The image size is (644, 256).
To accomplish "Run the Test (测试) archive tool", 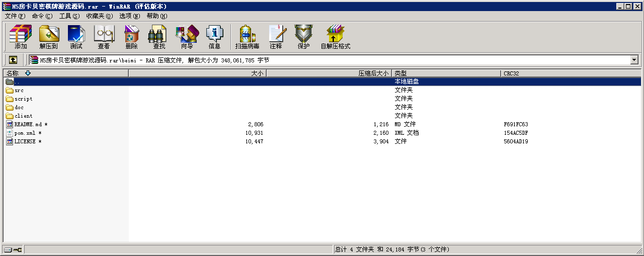I will pos(76,37).
